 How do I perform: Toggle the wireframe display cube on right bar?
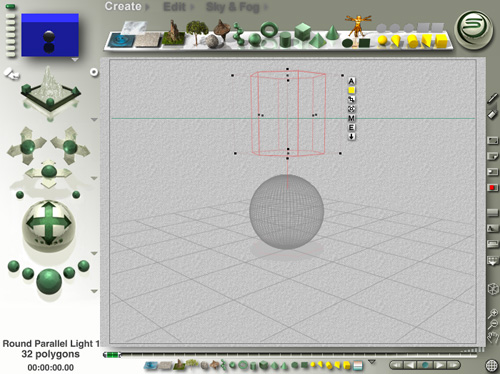(492, 289)
